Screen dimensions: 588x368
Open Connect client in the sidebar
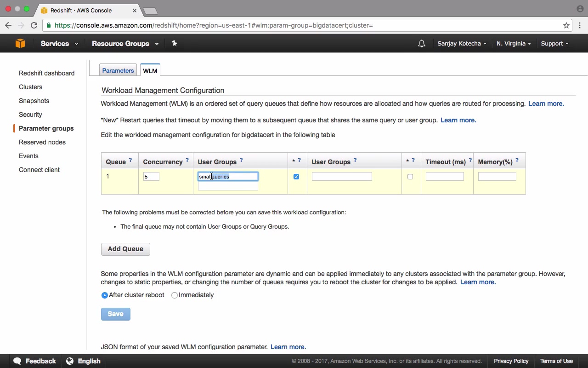point(39,170)
